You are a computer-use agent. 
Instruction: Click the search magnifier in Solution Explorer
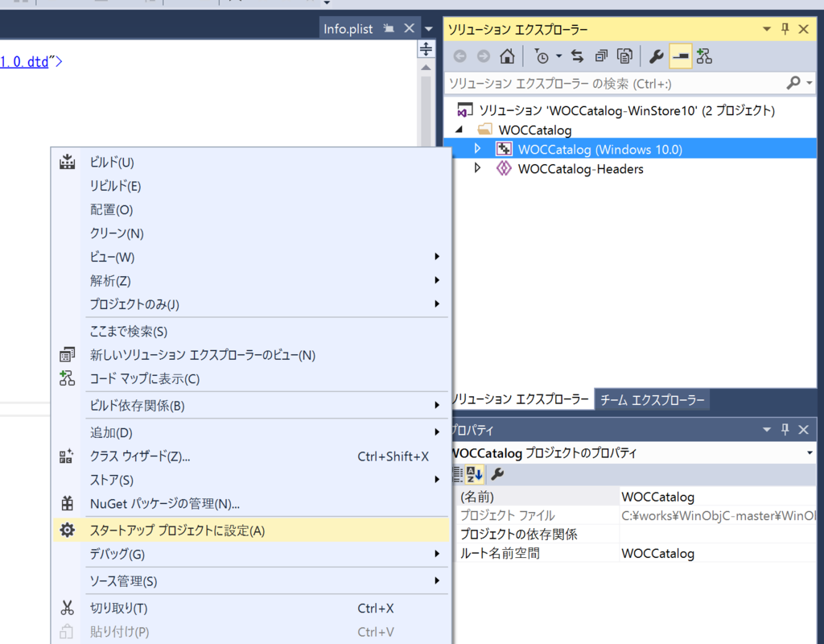pyautogui.click(x=793, y=83)
